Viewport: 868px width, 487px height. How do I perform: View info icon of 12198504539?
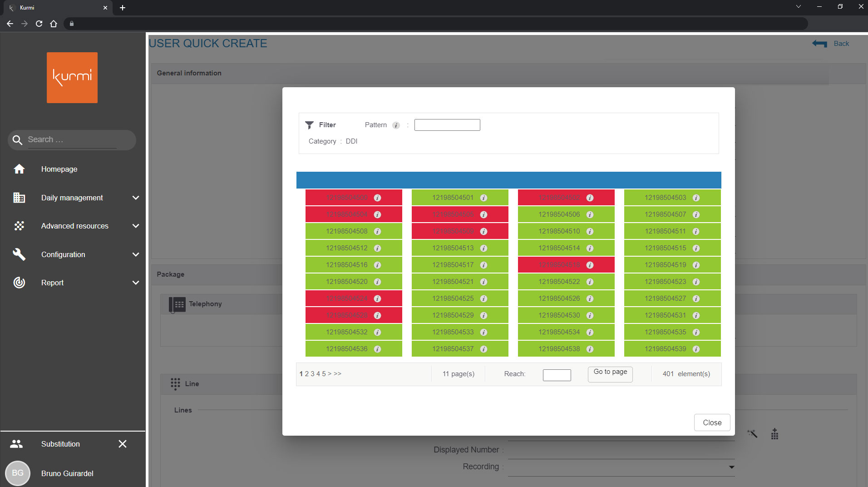pos(696,349)
